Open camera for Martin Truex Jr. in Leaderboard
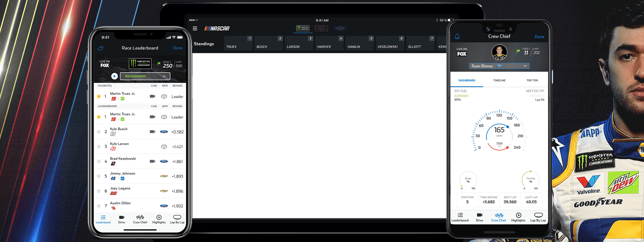644x242 pixels. [152, 117]
